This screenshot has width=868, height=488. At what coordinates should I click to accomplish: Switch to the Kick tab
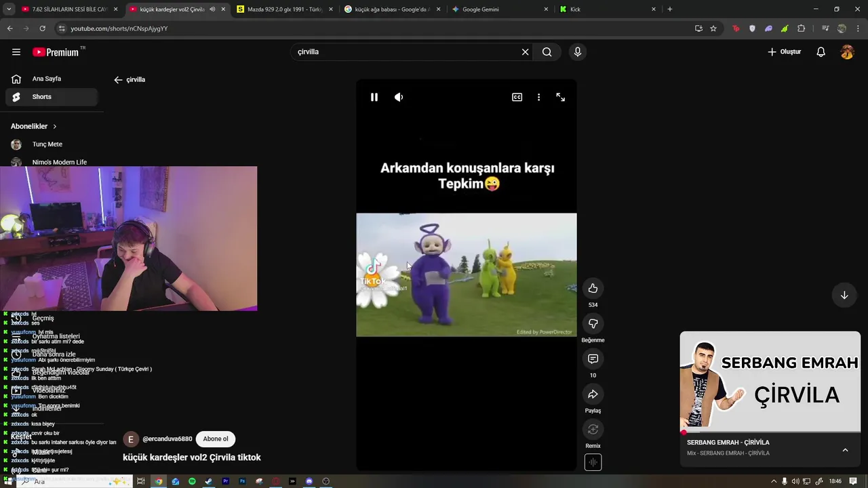tap(608, 9)
